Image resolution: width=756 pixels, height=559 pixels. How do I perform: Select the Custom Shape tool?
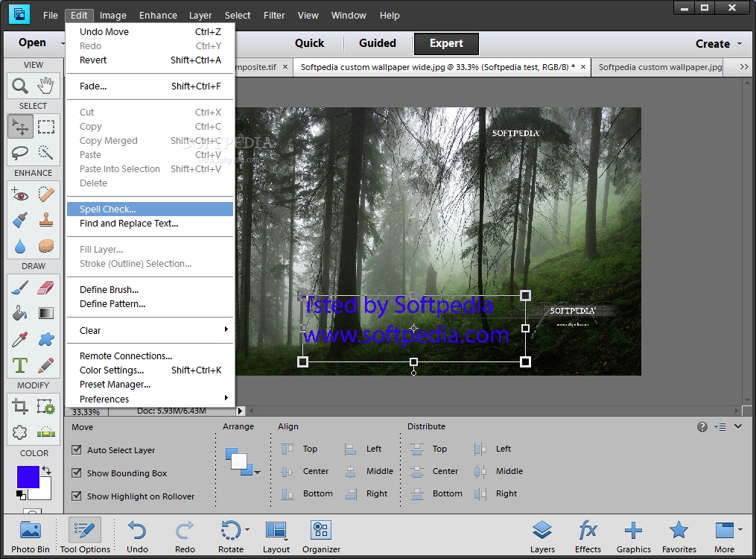(x=45, y=340)
